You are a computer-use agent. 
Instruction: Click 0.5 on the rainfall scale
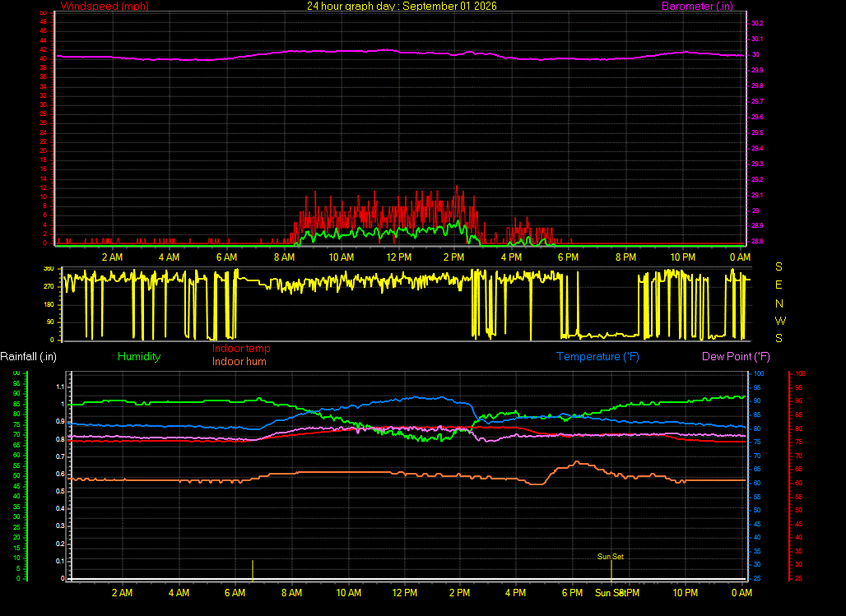60,491
